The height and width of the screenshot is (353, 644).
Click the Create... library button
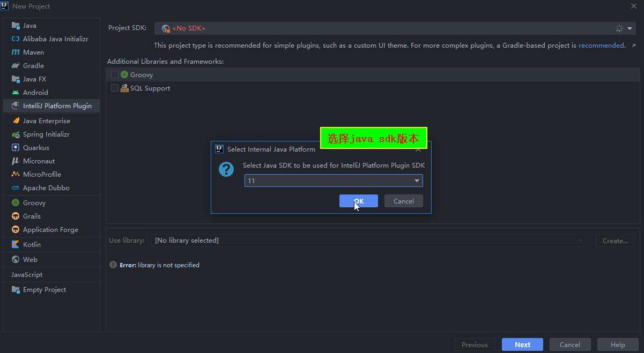[615, 241]
